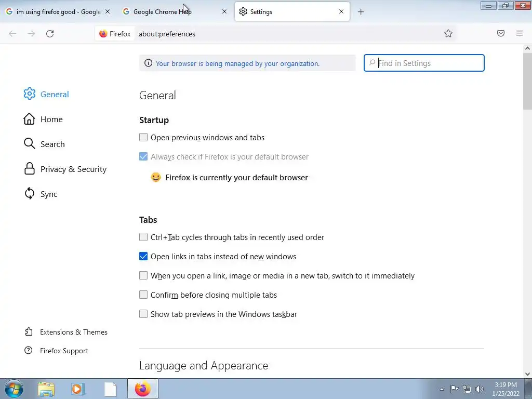Focus the Find in Settings search box
532x399 pixels.
pos(424,63)
